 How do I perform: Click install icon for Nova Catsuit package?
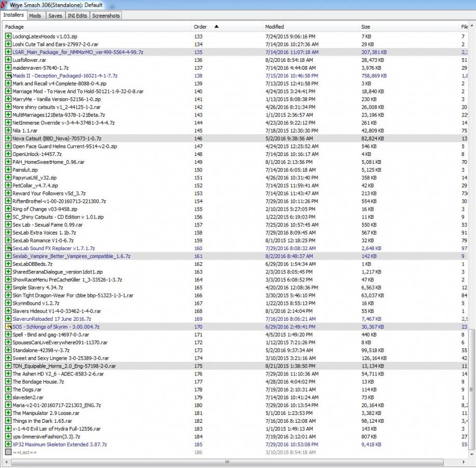pos(8,138)
